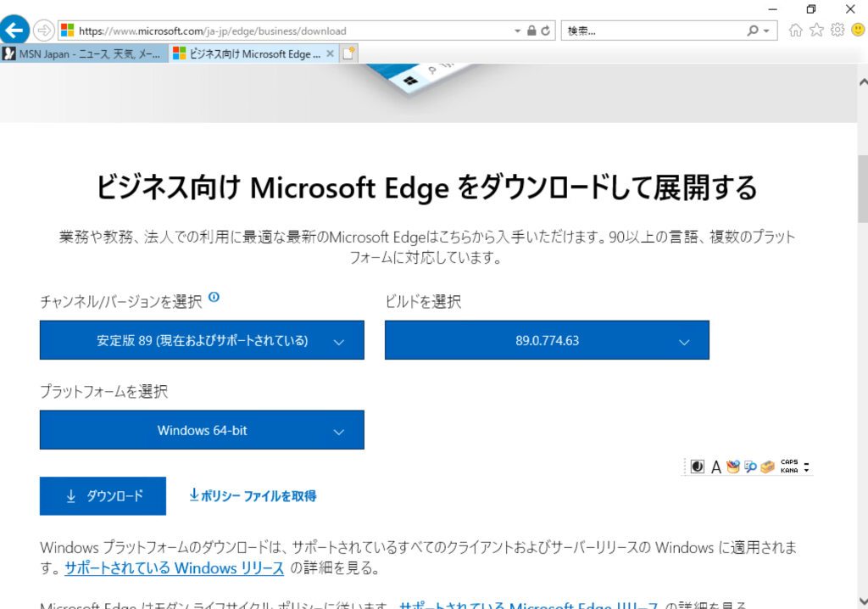Switch to the MSN Japan tab

pyautogui.click(x=84, y=53)
